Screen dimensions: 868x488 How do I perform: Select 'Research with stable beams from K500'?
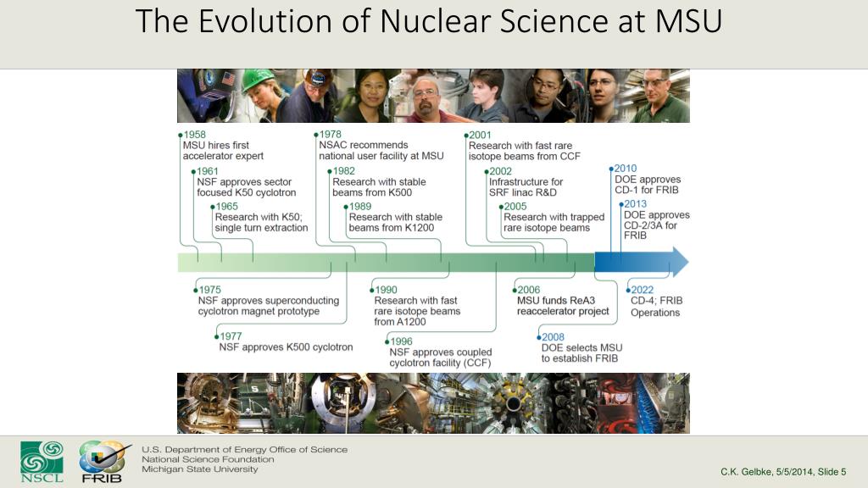click(x=379, y=187)
